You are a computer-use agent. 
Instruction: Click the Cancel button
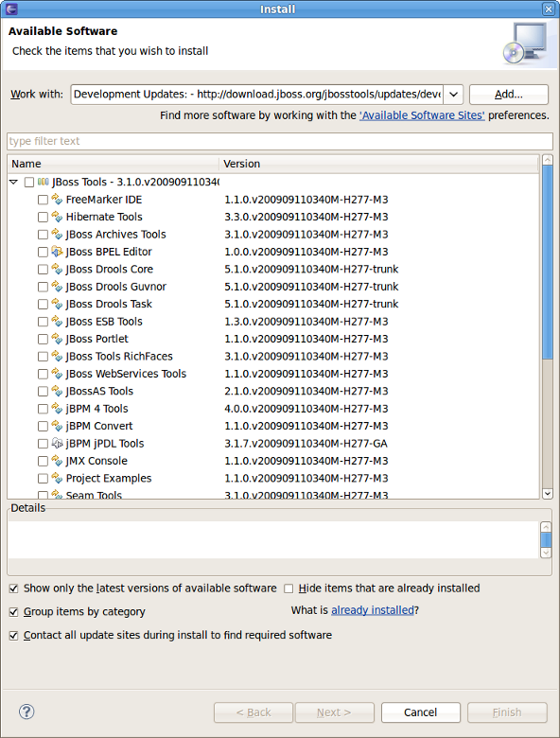click(421, 712)
